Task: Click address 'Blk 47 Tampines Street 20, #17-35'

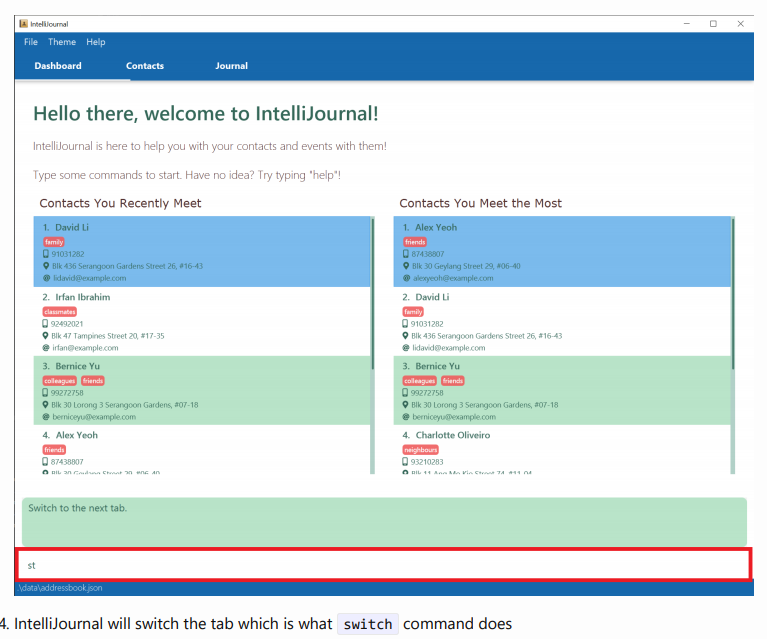Action: click(x=108, y=336)
